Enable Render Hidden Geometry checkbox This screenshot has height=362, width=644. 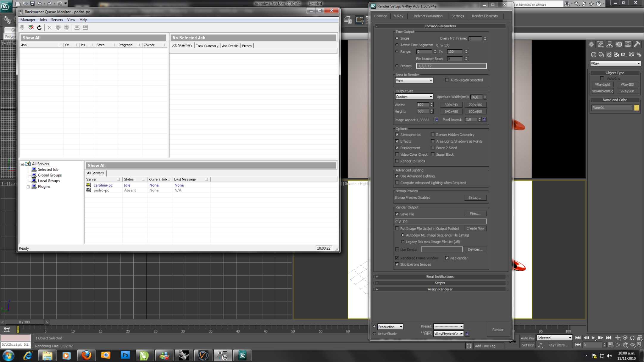(x=433, y=135)
